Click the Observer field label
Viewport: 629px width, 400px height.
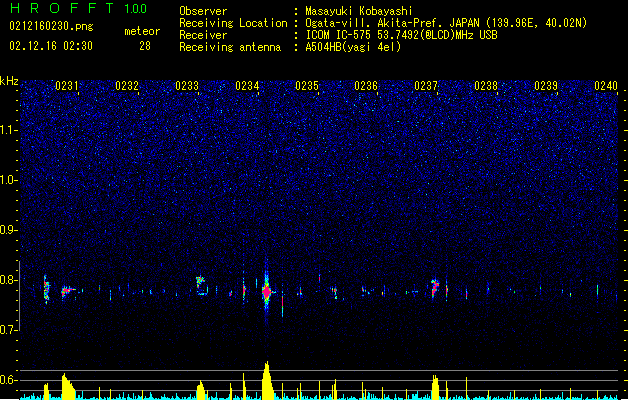[x=203, y=11]
